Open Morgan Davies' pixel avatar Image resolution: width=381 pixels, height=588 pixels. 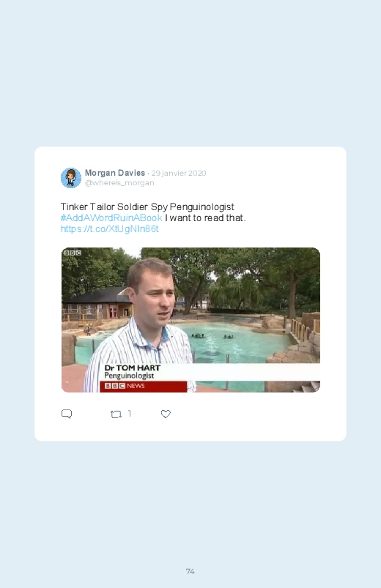click(71, 178)
